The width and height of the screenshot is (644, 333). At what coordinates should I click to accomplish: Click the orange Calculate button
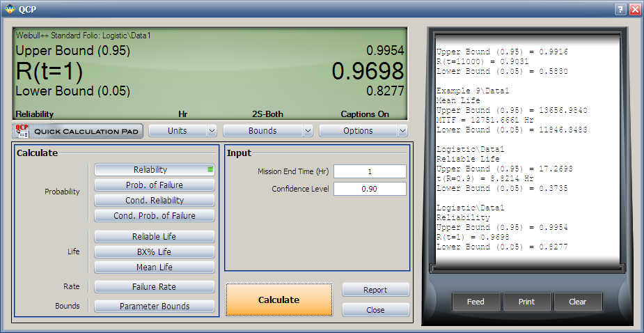pyautogui.click(x=279, y=300)
